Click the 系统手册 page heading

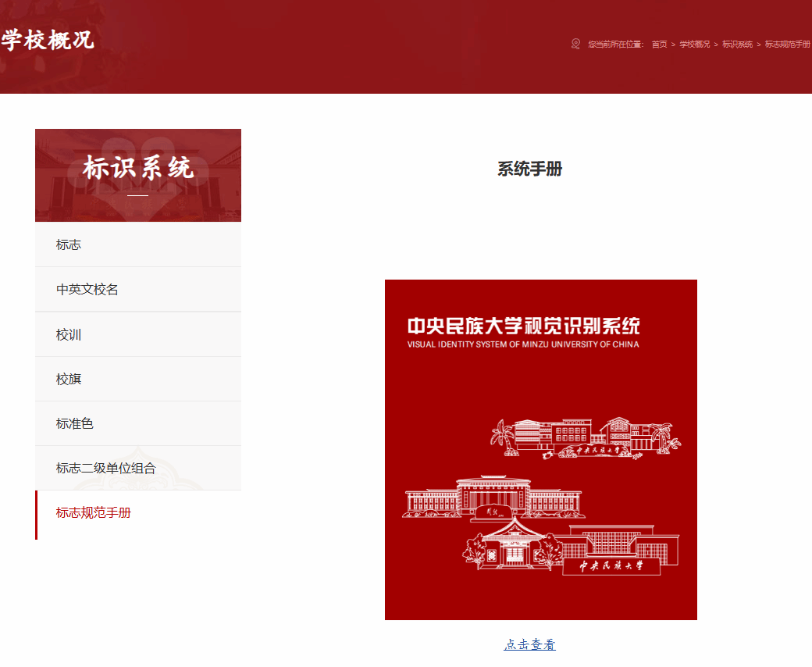529,169
